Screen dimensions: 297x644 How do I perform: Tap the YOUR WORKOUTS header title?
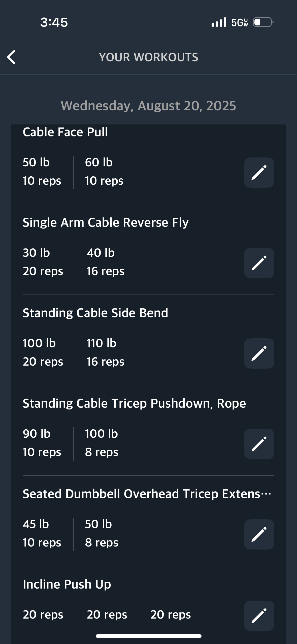tap(148, 57)
